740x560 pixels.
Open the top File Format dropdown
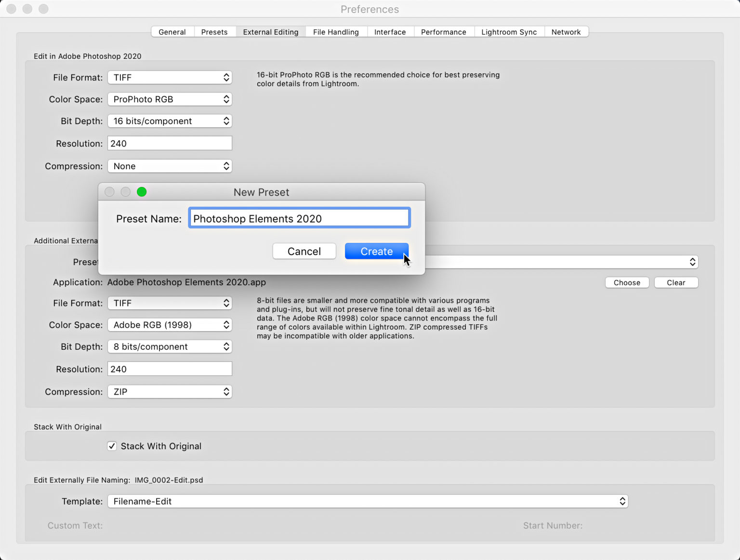170,77
